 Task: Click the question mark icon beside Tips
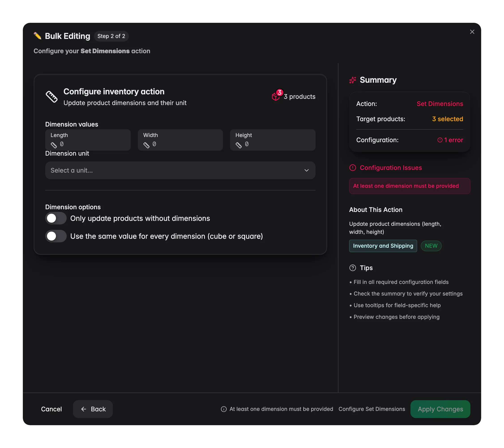tap(353, 268)
